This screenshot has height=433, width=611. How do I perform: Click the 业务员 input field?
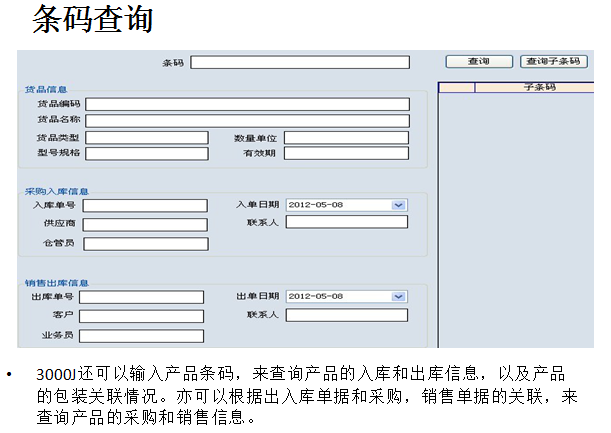(x=141, y=336)
